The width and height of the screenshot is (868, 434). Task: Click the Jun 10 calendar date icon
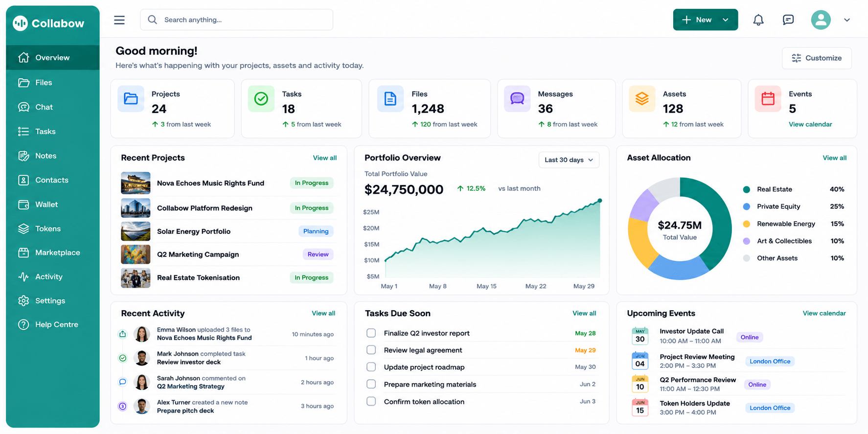pos(640,384)
